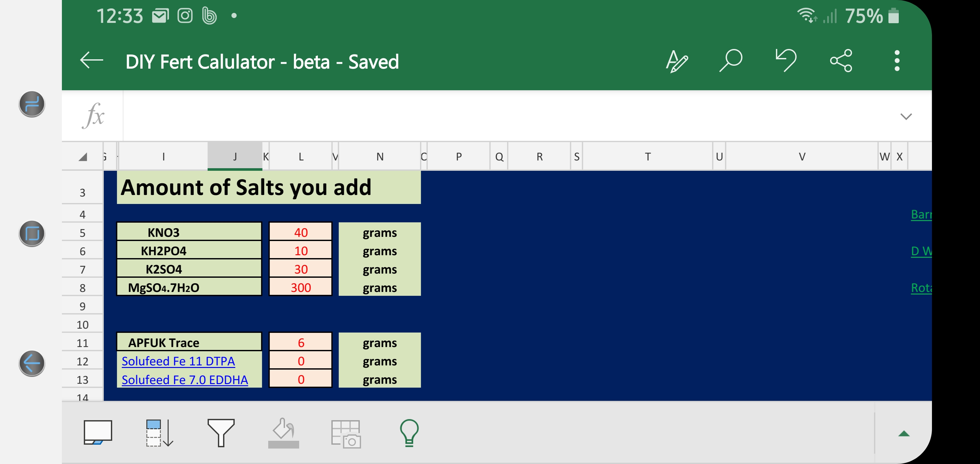Viewport: 980px width, 464px height.
Task: Toggle the filter funnel icon
Action: point(220,432)
